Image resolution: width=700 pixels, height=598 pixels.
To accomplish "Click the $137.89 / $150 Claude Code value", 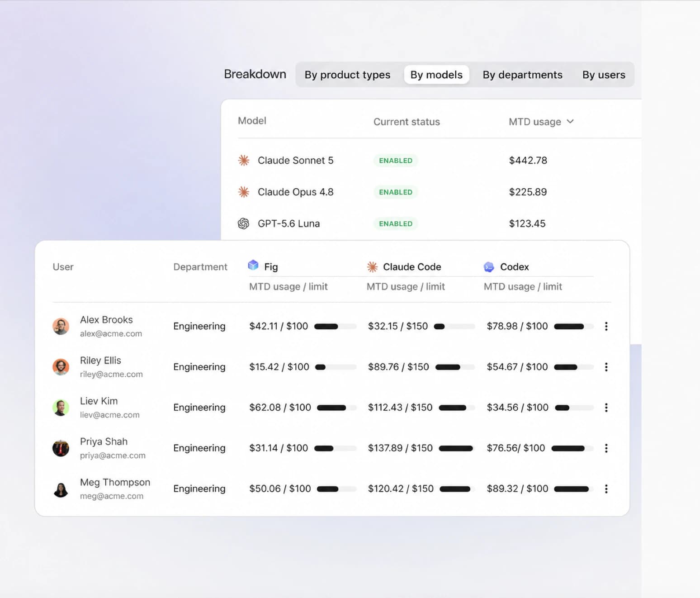I will [x=400, y=448].
